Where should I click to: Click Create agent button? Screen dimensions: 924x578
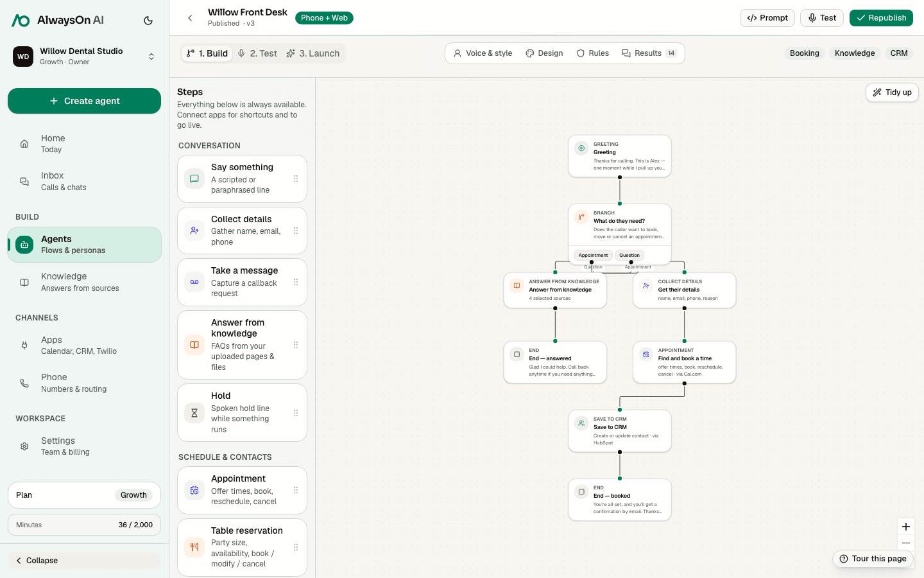(84, 101)
